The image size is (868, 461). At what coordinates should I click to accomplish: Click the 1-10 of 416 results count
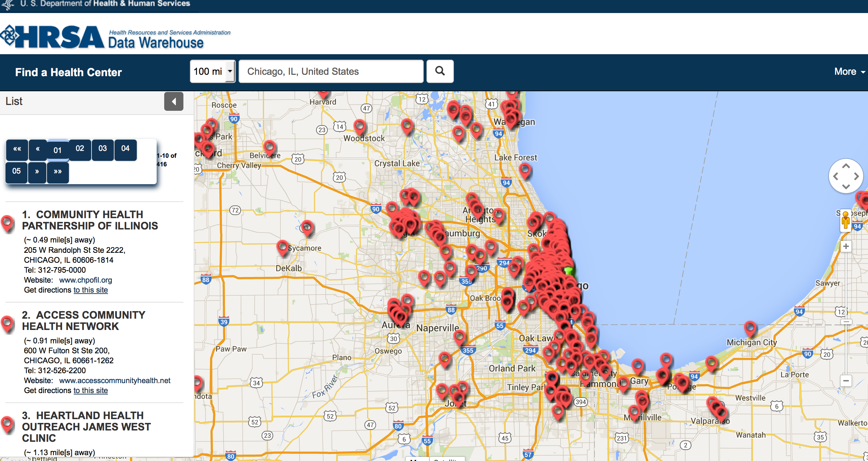(x=167, y=160)
